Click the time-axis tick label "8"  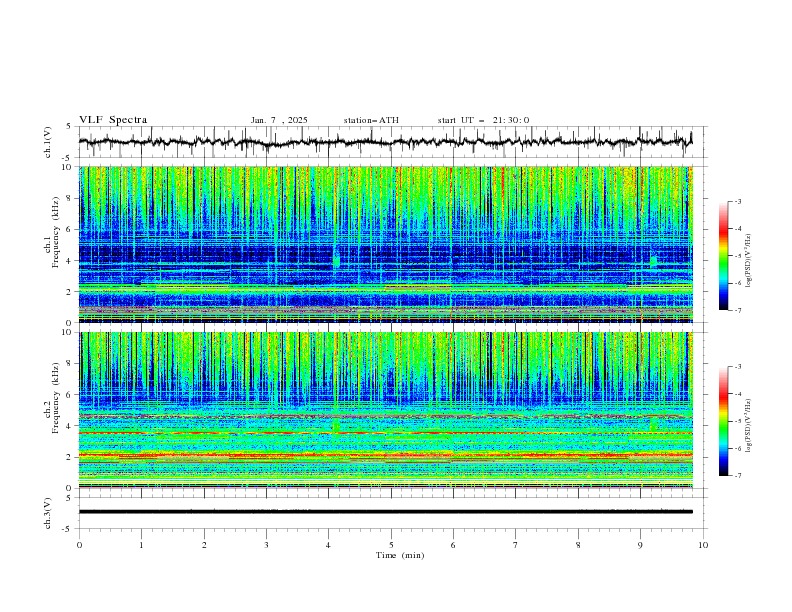pos(578,545)
